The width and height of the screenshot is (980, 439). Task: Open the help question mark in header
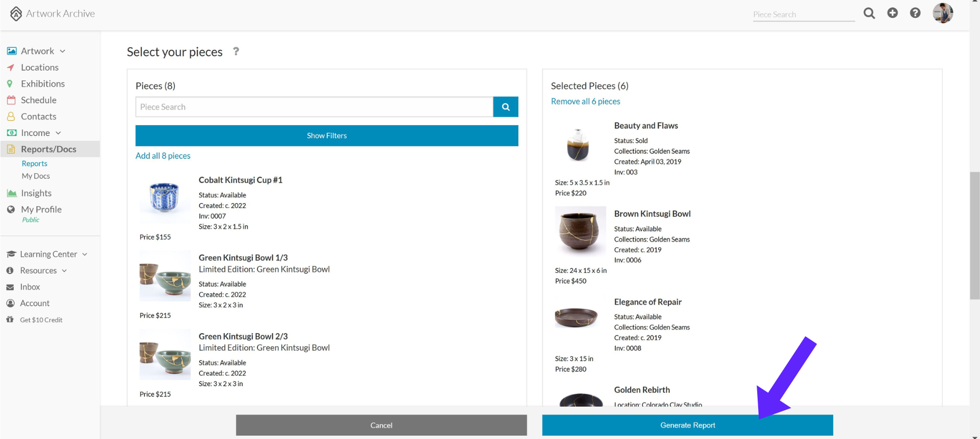tap(915, 13)
